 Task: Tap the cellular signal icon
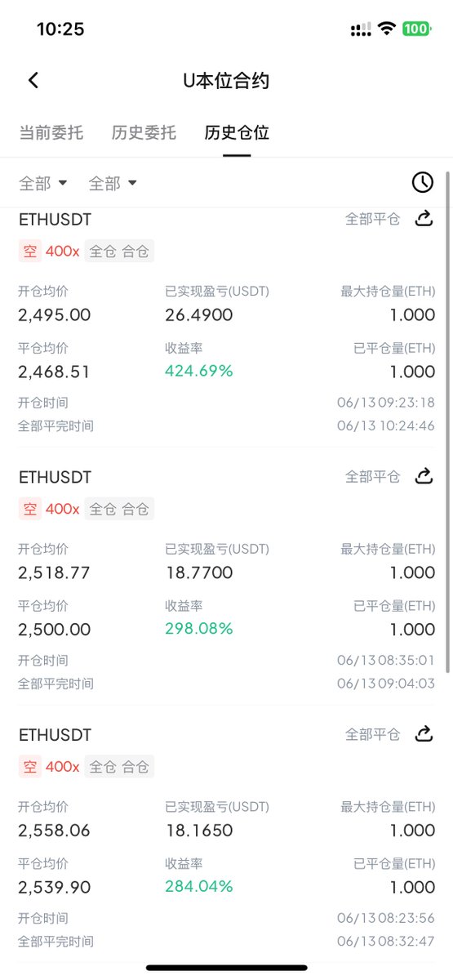point(360,30)
